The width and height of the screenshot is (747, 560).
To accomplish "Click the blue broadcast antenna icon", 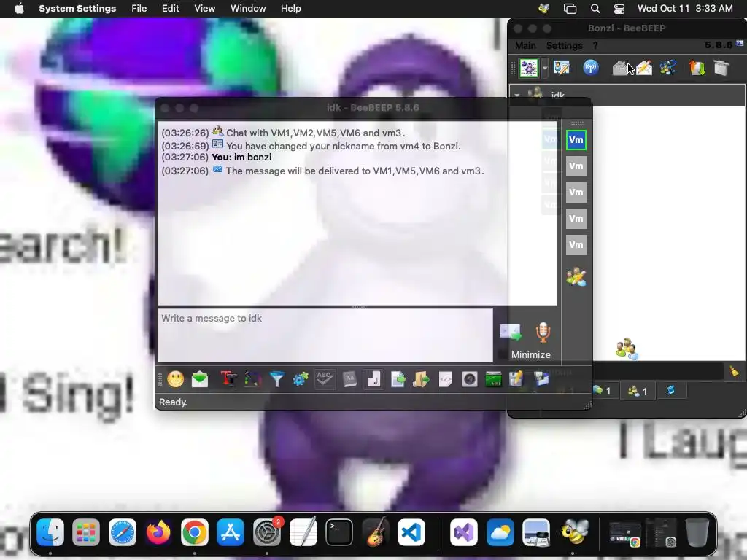I will (x=591, y=68).
